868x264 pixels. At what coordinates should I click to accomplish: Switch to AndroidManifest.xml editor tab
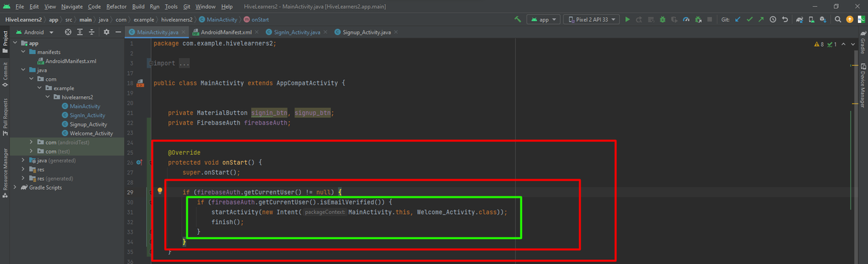(x=222, y=32)
